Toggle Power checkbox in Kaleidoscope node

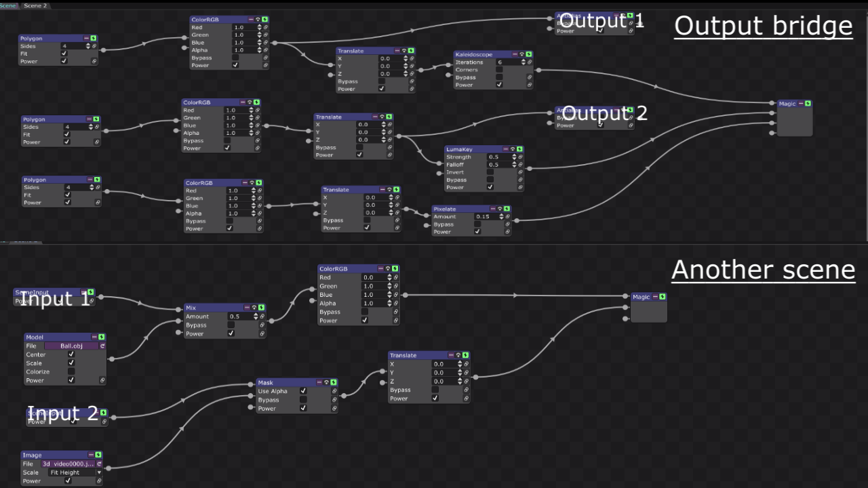click(x=500, y=85)
